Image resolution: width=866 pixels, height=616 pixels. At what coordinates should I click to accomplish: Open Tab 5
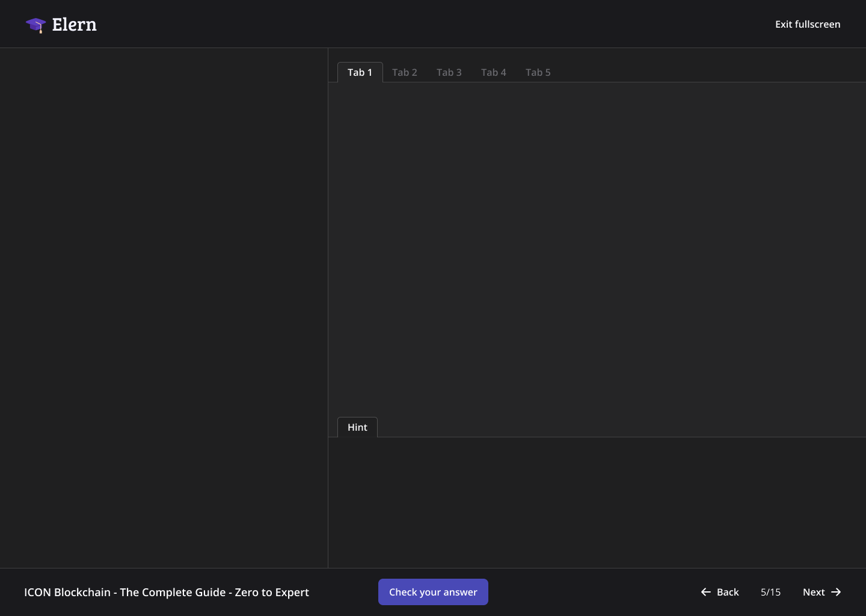point(538,72)
